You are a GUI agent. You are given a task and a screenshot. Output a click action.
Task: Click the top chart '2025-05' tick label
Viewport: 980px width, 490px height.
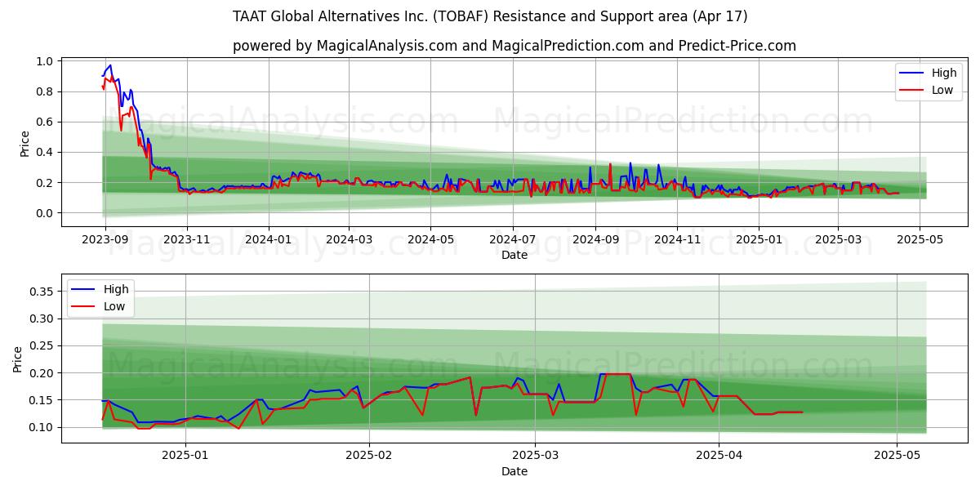coord(919,239)
